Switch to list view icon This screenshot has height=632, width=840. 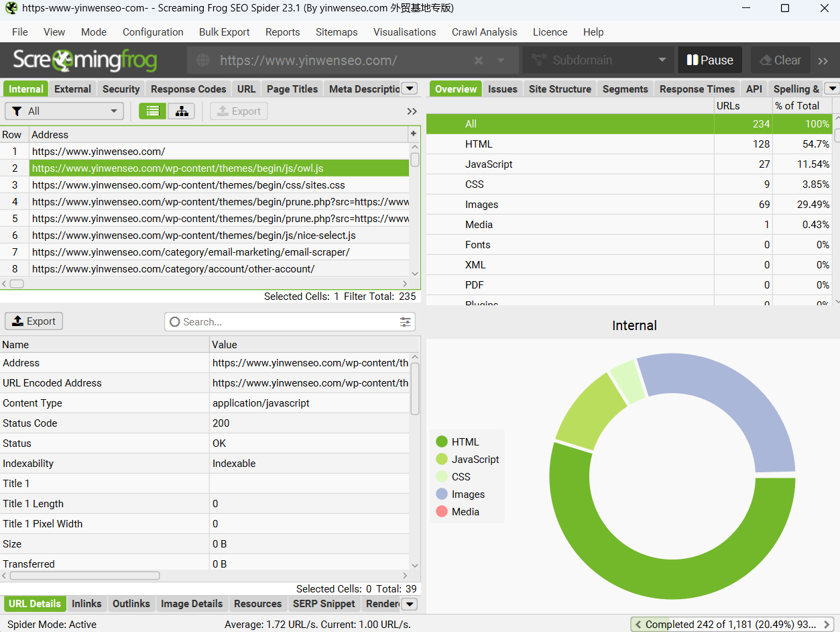pyautogui.click(x=153, y=111)
